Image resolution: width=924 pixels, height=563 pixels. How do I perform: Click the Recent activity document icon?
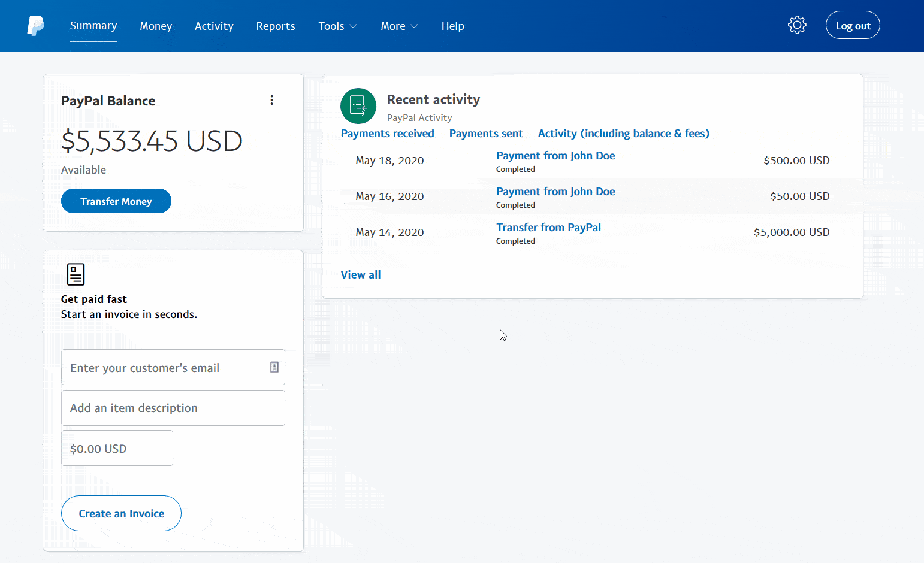(x=358, y=105)
